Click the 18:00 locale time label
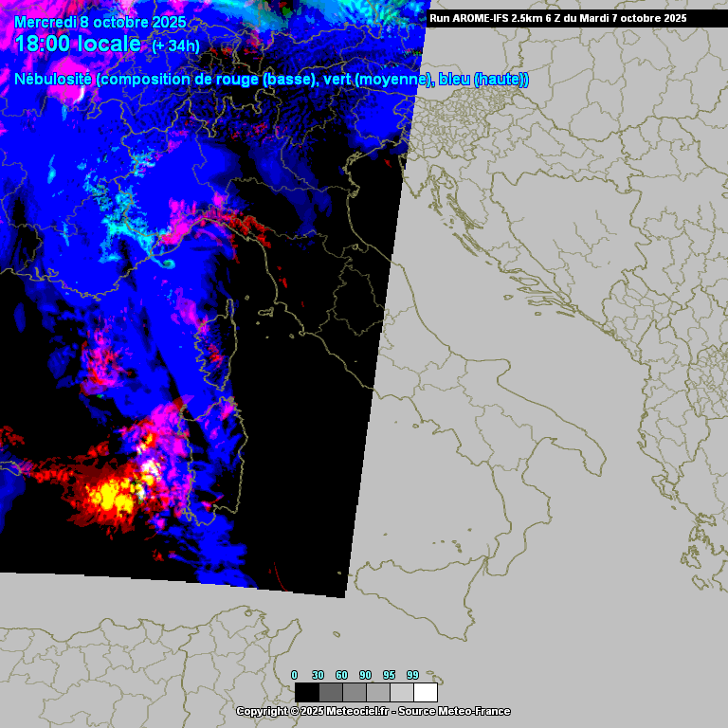Viewport: 728px width, 728px height. (78, 45)
